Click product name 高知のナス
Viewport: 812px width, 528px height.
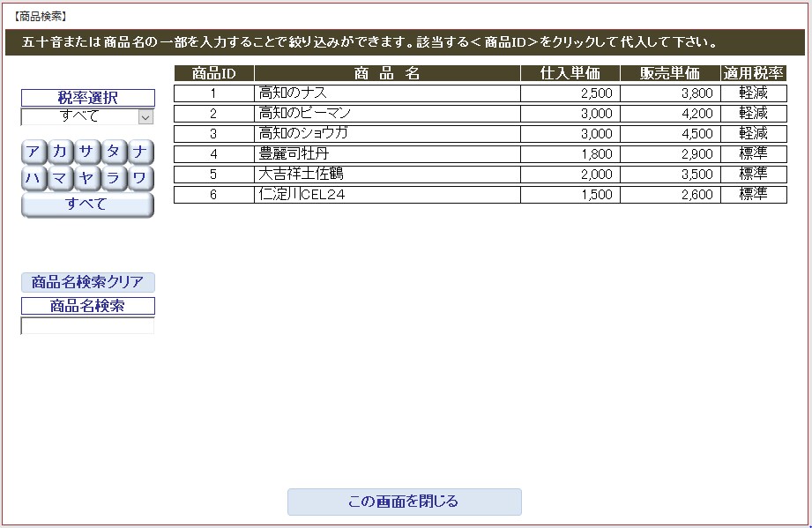[387, 93]
